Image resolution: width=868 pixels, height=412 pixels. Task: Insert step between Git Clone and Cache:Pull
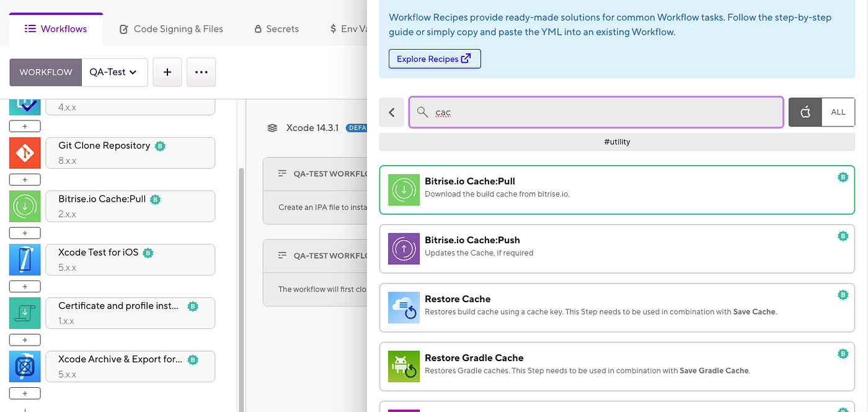point(25,179)
